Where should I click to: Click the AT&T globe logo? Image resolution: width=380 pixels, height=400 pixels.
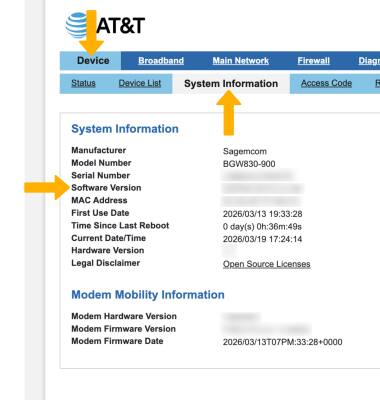(77, 25)
